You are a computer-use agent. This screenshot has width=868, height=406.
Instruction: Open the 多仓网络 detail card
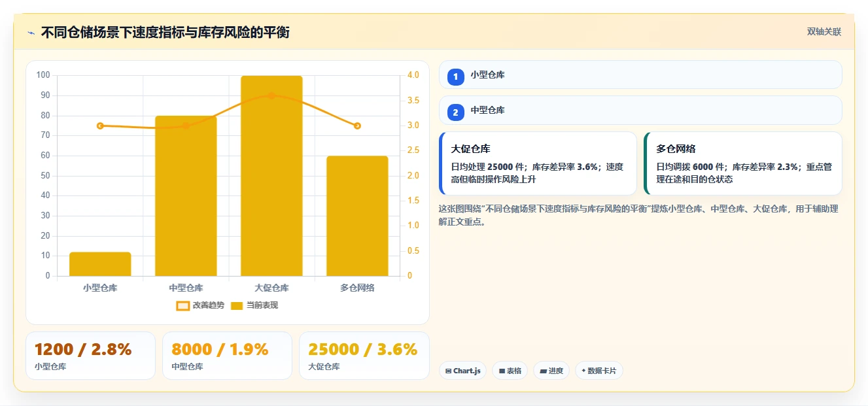742,163
